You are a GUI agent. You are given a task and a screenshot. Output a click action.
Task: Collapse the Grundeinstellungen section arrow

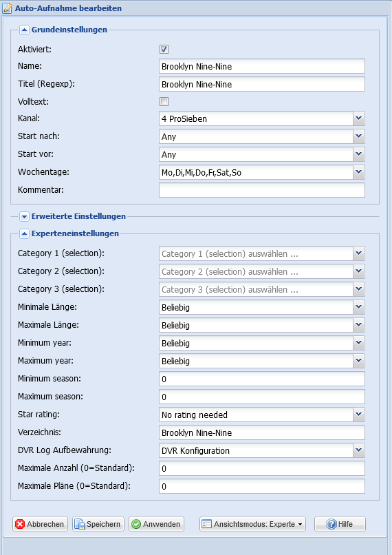click(24, 30)
